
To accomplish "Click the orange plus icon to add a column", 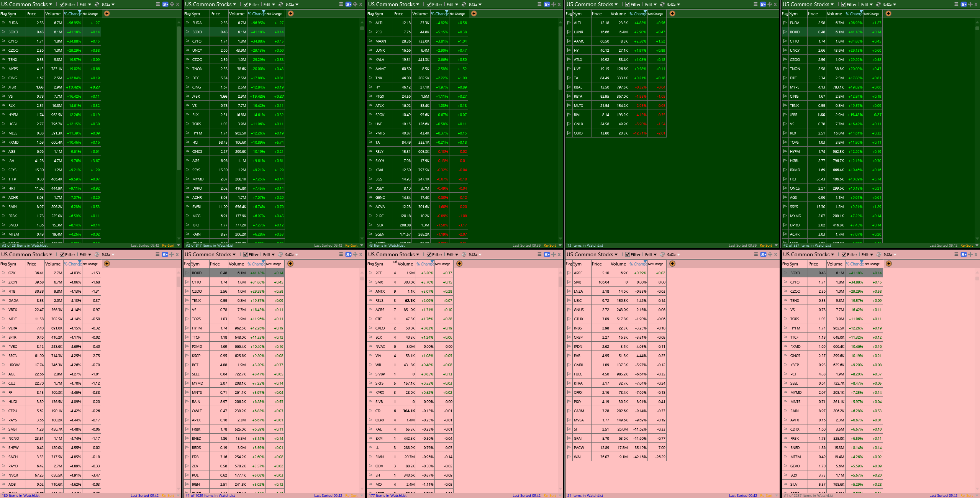I will tap(107, 13).
